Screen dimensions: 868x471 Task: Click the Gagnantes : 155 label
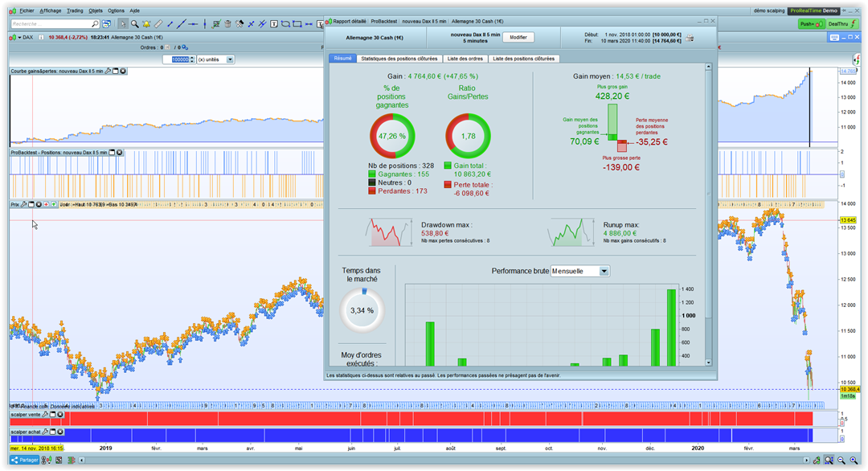(403, 174)
